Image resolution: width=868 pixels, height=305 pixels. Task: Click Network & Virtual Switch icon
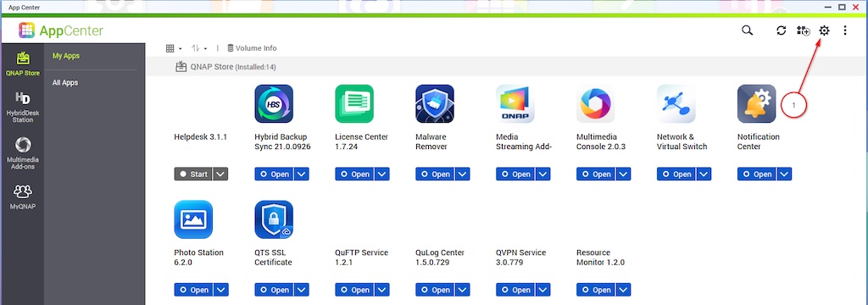(676, 103)
